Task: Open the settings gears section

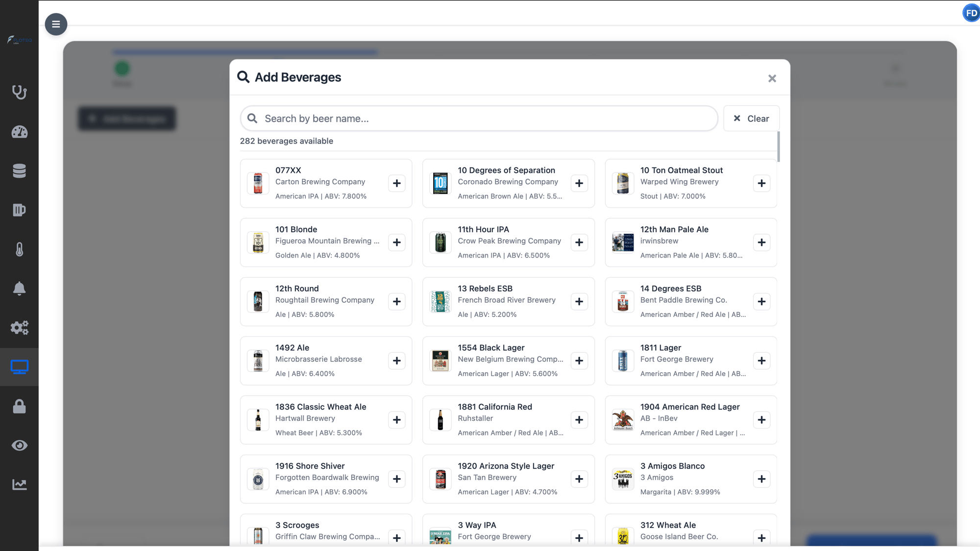Action: (19, 328)
